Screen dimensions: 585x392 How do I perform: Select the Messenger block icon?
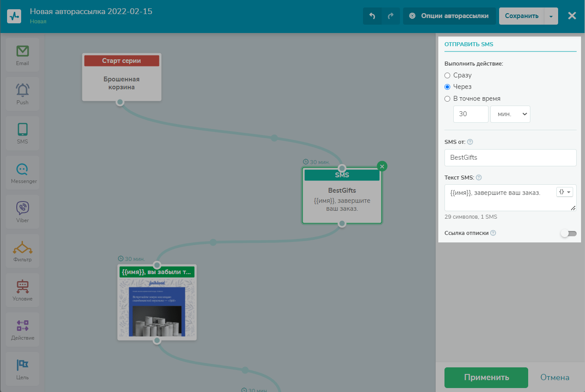tap(22, 172)
